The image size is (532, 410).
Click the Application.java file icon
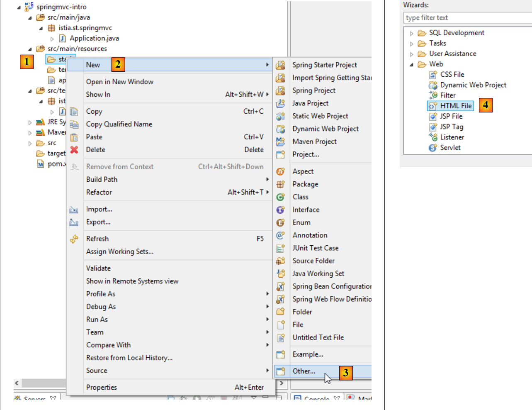[63, 38]
